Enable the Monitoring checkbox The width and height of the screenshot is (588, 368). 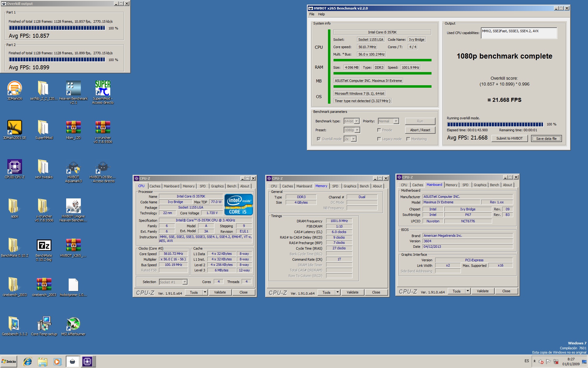(x=408, y=139)
